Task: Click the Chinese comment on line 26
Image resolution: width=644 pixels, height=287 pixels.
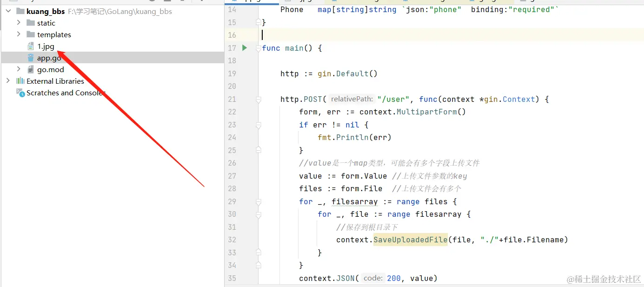Action: (389, 163)
